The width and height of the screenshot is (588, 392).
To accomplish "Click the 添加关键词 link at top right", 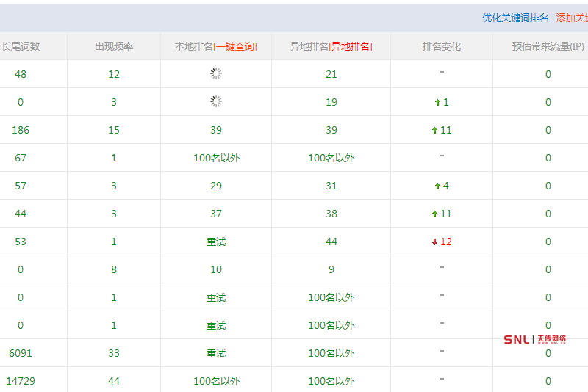I will [571, 18].
